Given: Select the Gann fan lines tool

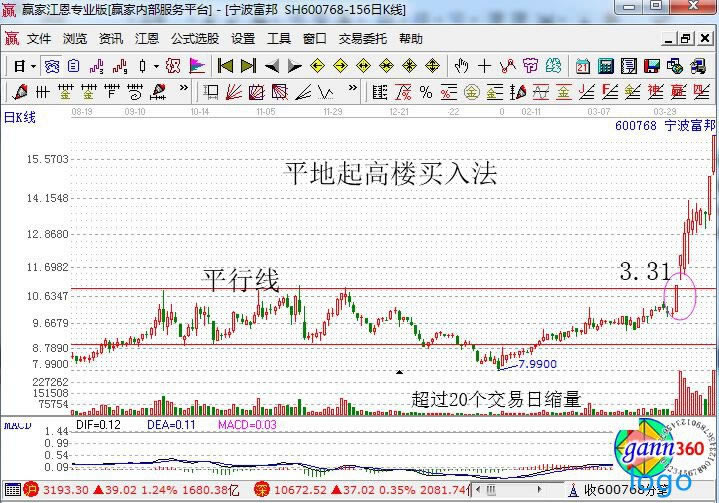Looking at the screenshot, I should [x=233, y=92].
